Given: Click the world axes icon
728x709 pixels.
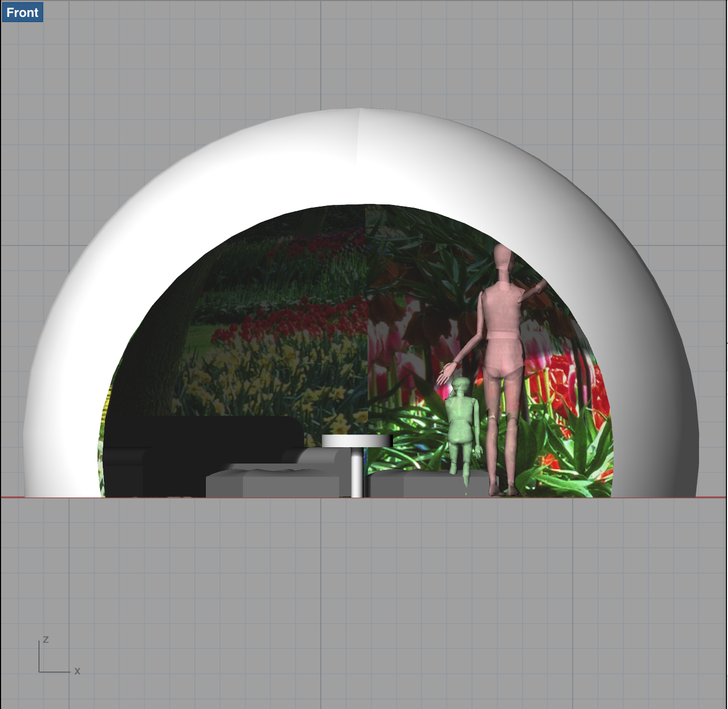Looking at the screenshot, I should click(x=58, y=656).
